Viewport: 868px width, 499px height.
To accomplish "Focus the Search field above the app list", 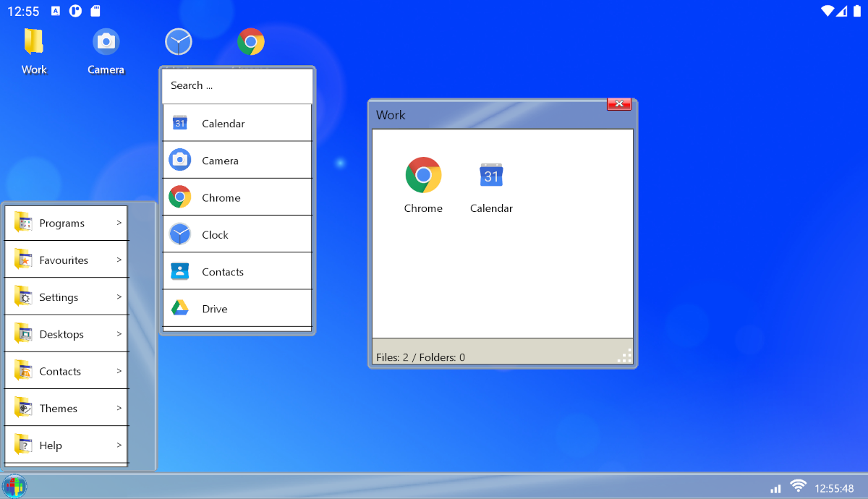I will pyautogui.click(x=237, y=86).
